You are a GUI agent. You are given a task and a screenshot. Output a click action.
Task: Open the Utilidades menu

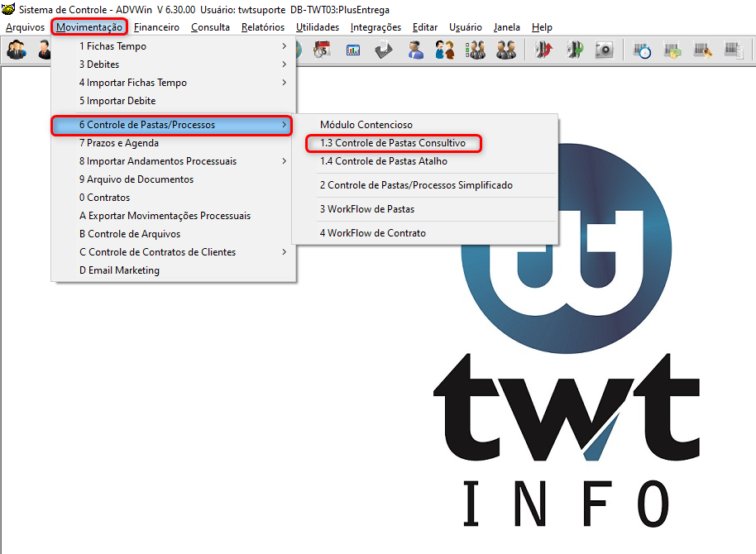pos(318,27)
